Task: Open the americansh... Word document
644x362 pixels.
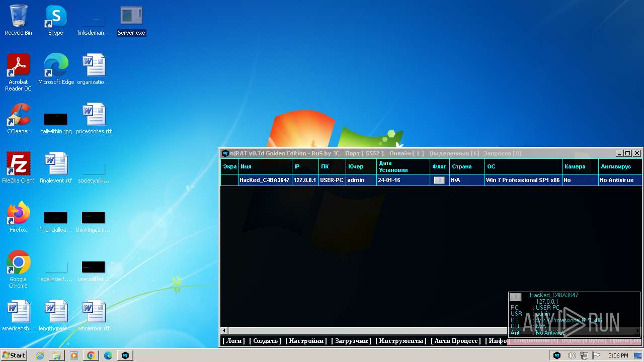Action: [x=19, y=316]
